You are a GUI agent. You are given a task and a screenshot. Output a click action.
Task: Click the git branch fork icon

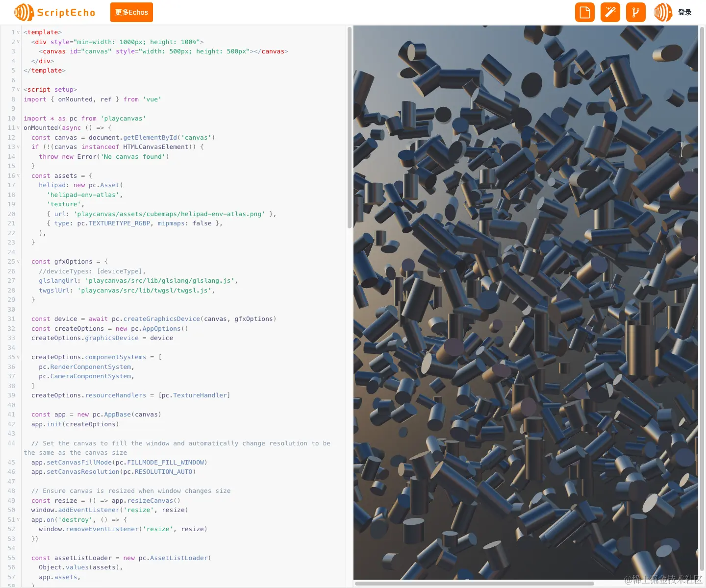tap(636, 12)
